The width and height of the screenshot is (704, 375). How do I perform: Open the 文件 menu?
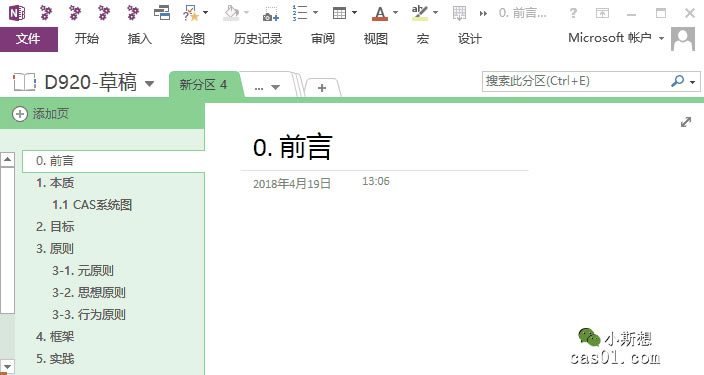(x=29, y=39)
